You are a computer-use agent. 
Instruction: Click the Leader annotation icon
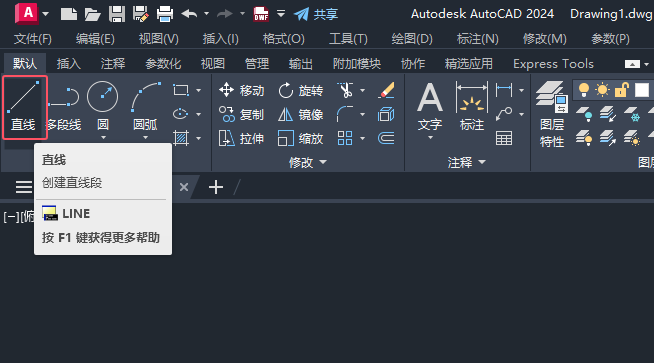(x=504, y=114)
